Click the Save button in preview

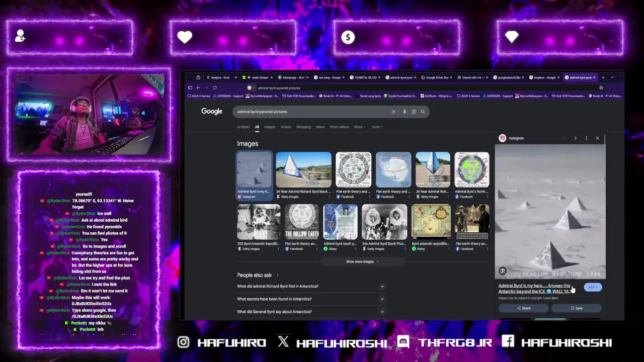(x=577, y=308)
